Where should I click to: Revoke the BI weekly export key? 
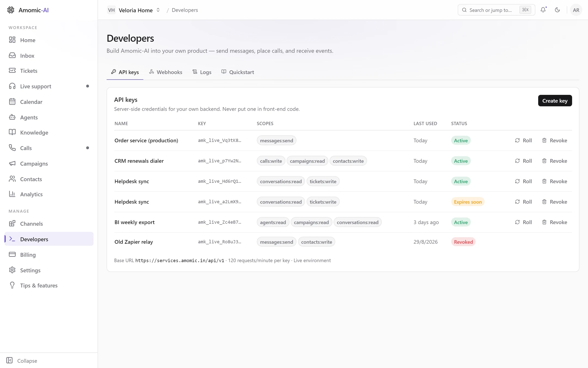tap(555, 222)
